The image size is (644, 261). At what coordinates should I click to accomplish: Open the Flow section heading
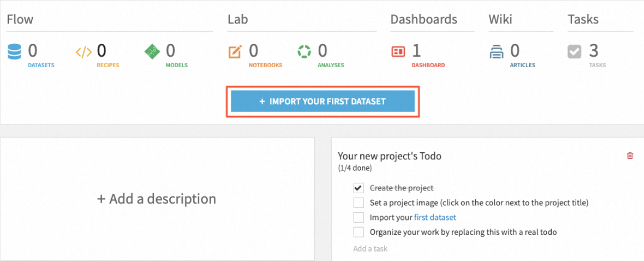pos(20,19)
